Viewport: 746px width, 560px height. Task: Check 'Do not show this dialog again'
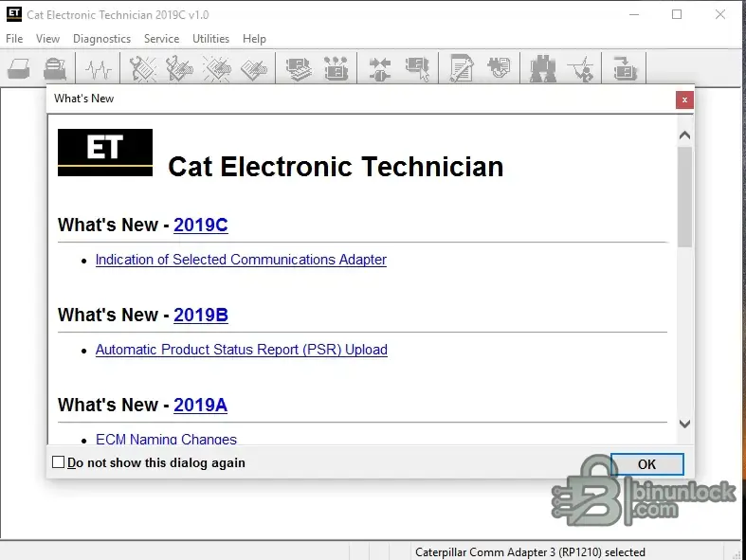click(58, 462)
